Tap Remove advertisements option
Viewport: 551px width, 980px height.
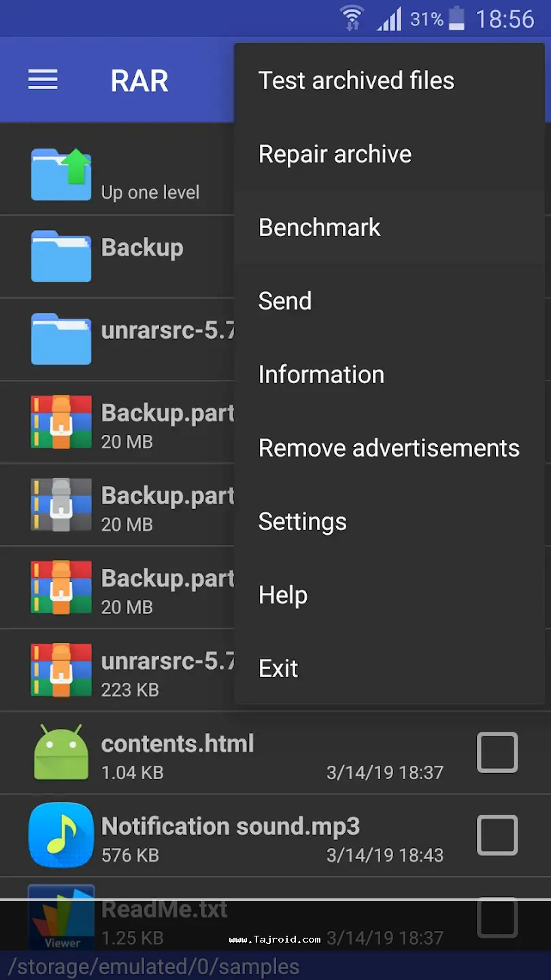coord(388,448)
